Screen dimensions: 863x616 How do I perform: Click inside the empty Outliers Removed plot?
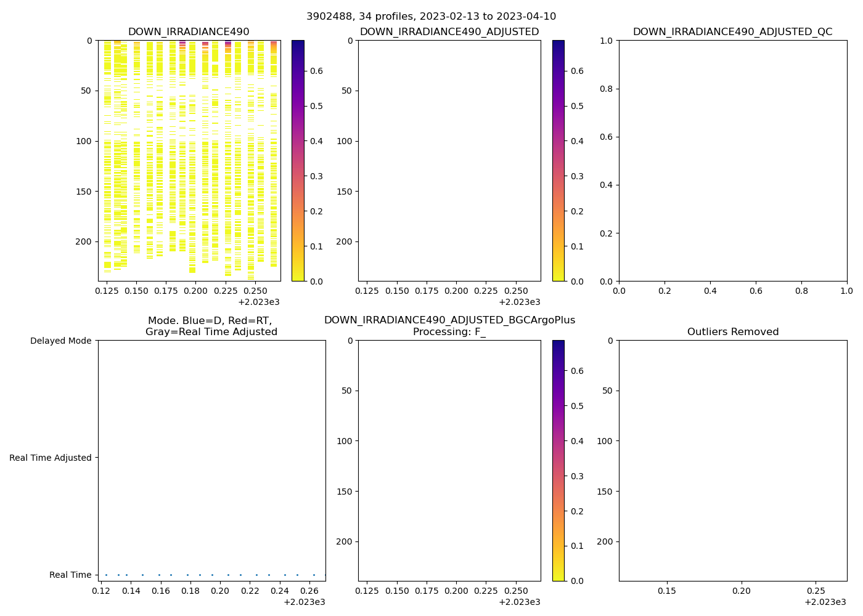[x=732, y=460]
